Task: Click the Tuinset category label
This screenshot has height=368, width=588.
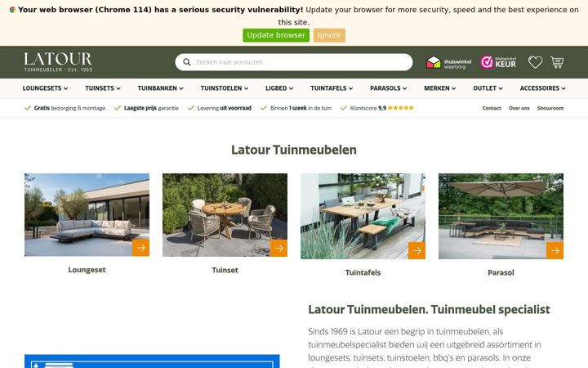Action: click(225, 270)
